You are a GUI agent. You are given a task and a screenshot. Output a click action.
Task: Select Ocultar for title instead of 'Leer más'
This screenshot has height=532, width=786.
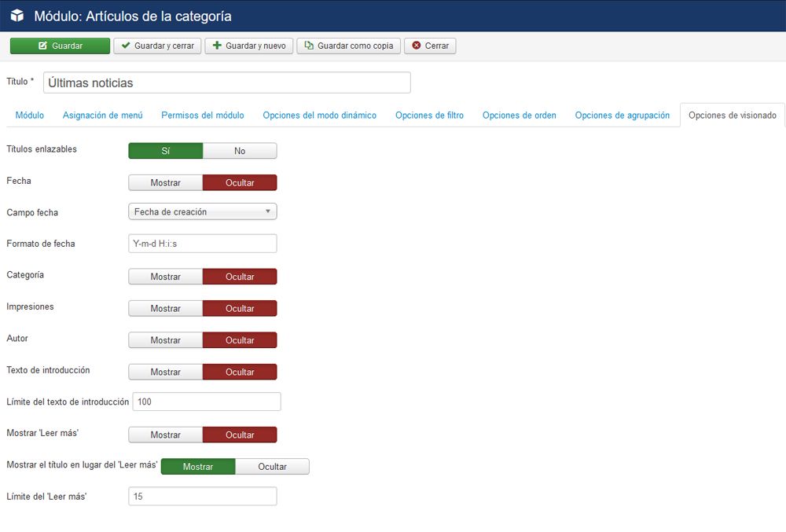[272, 466]
